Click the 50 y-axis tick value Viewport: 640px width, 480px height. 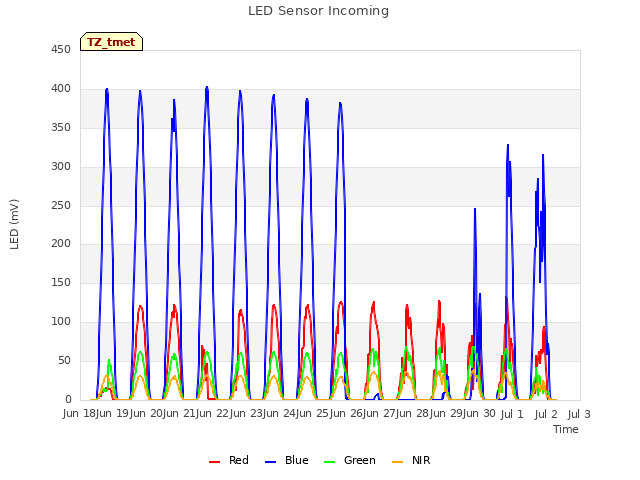(64, 360)
